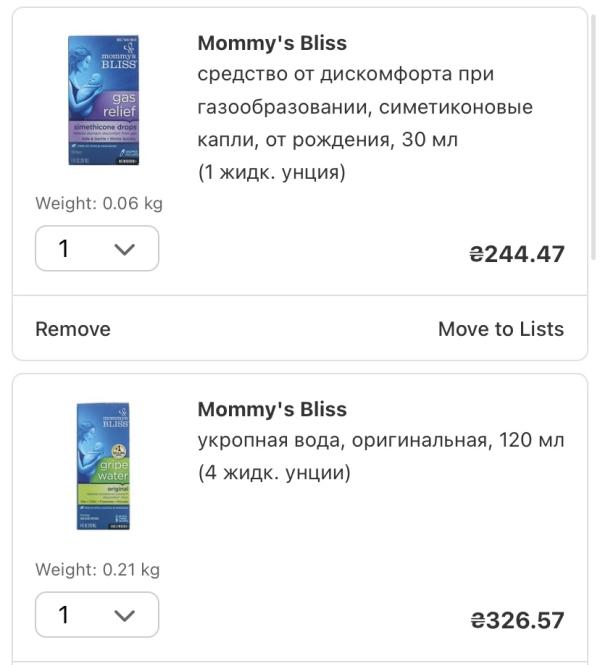Click the gripe water product image

[103, 465]
